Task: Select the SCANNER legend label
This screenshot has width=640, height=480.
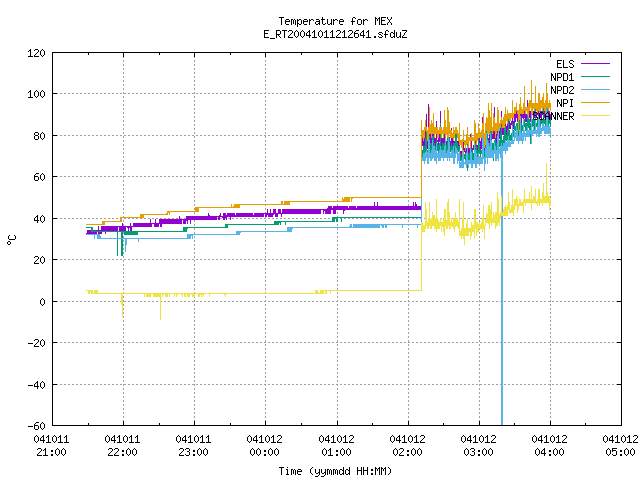Action: (x=553, y=116)
